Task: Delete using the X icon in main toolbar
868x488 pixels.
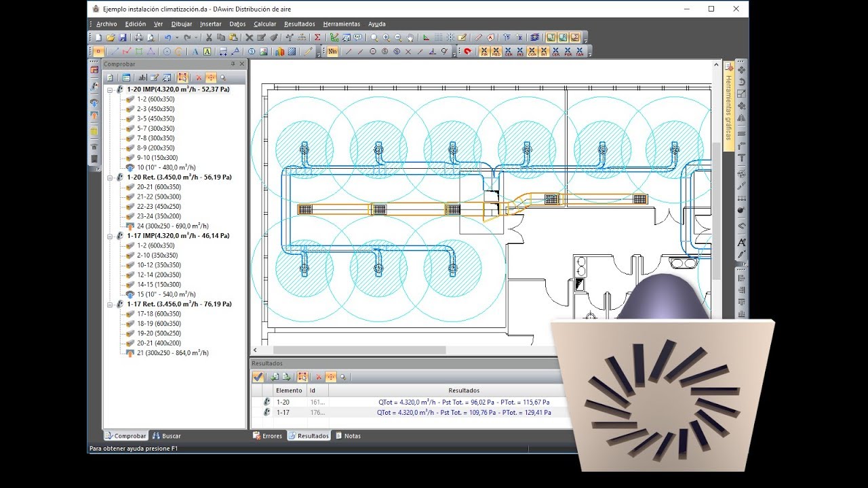Action: tap(250, 38)
